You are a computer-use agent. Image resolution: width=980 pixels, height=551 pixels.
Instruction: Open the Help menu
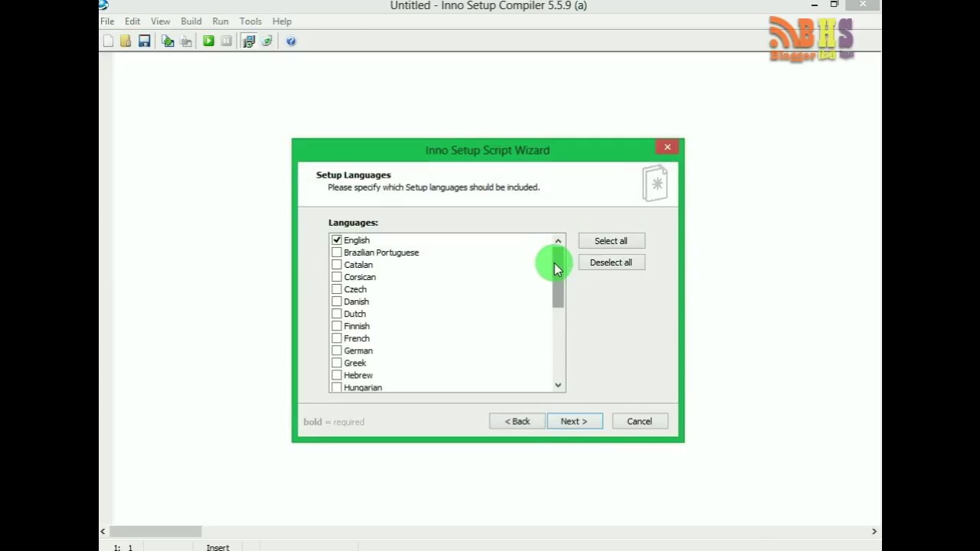tap(282, 21)
